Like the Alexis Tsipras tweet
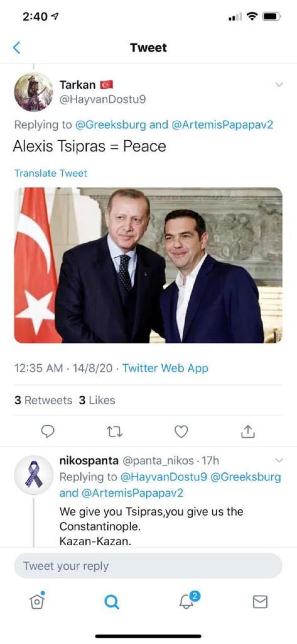Screen dimensions: 297x644 tap(182, 431)
